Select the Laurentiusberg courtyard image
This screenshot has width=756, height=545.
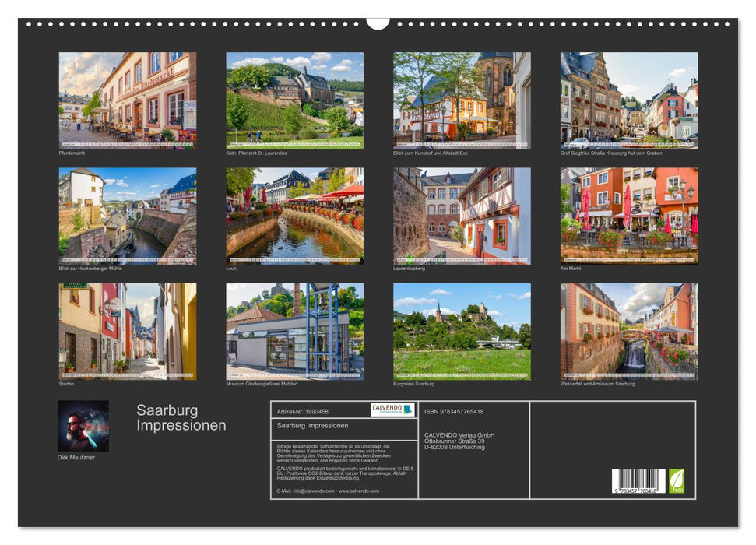tap(462, 214)
